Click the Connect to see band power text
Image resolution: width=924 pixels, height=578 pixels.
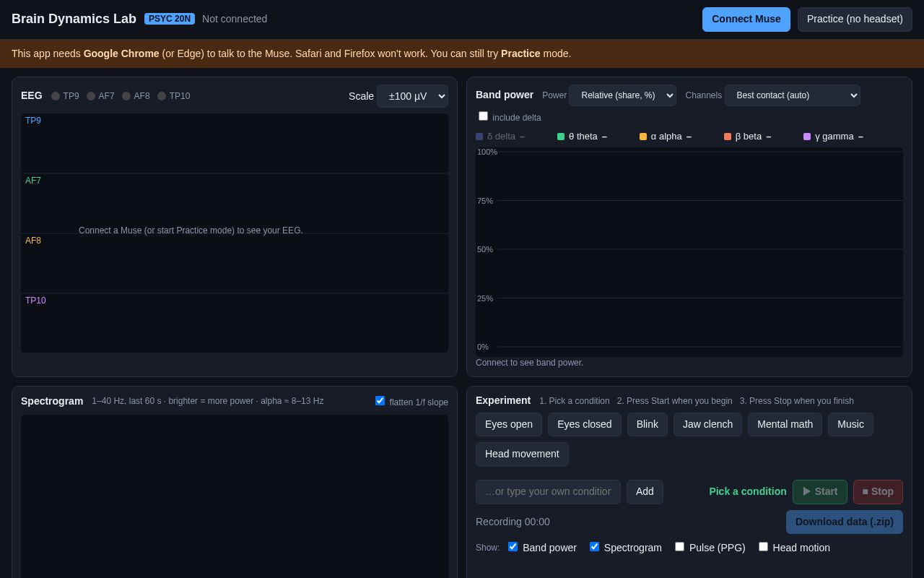pyautogui.click(x=529, y=363)
